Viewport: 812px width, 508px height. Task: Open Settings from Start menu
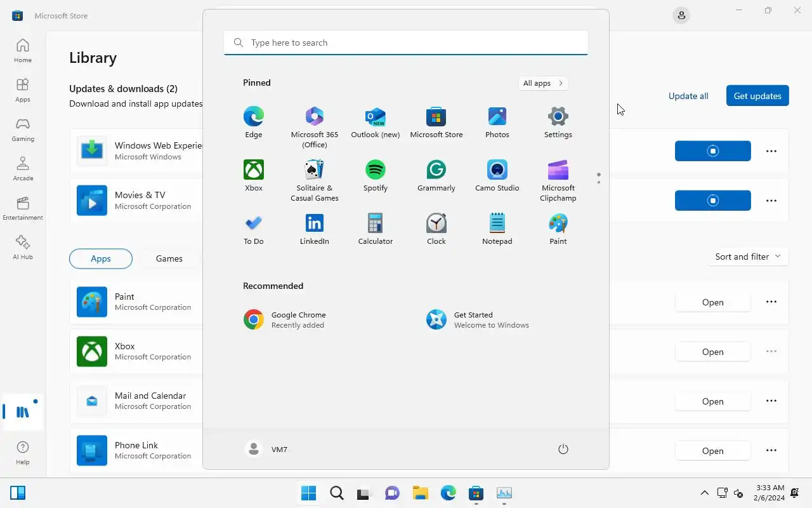tap(558, 122)
